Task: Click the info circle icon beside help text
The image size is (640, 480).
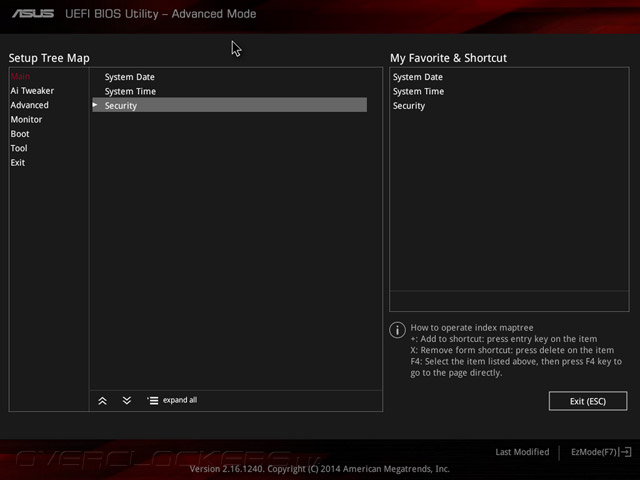Action: (x=397, y=330)
